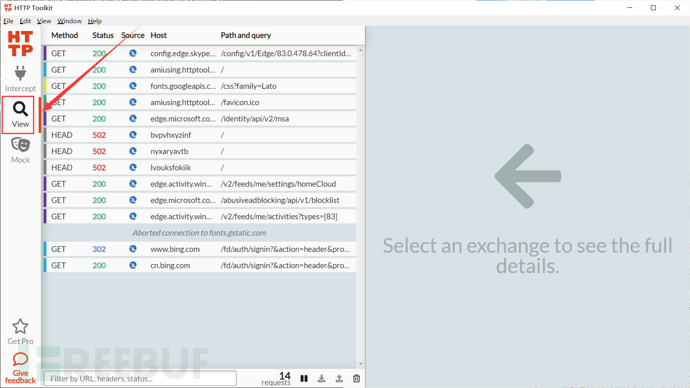Click the Path and query column header

click(x=246, y=35)
